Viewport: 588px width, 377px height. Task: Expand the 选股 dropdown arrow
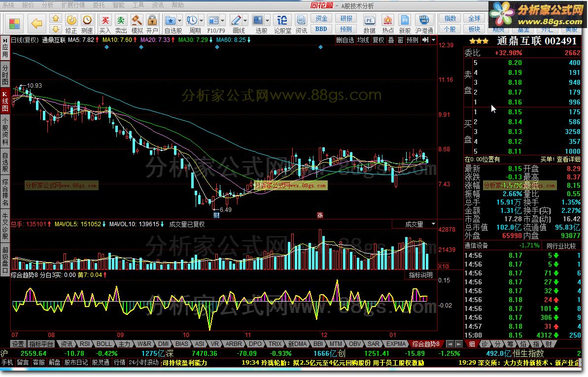click(267, 21)
